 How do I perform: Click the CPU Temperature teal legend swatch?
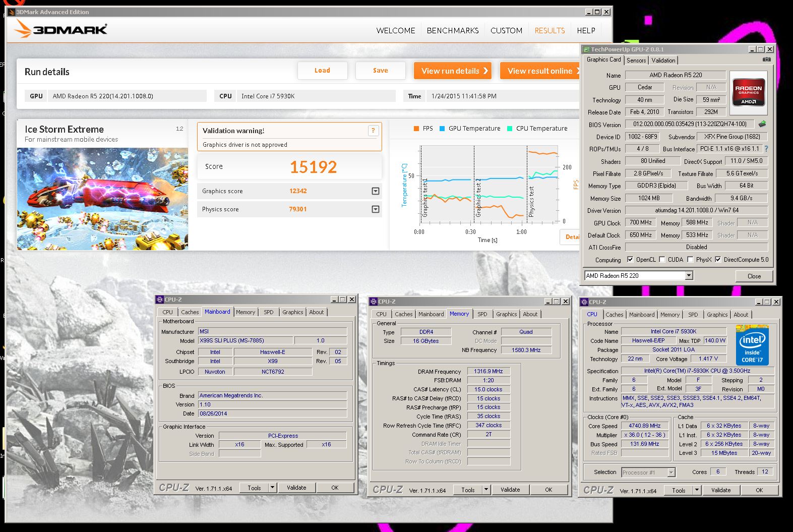[510, 129]
